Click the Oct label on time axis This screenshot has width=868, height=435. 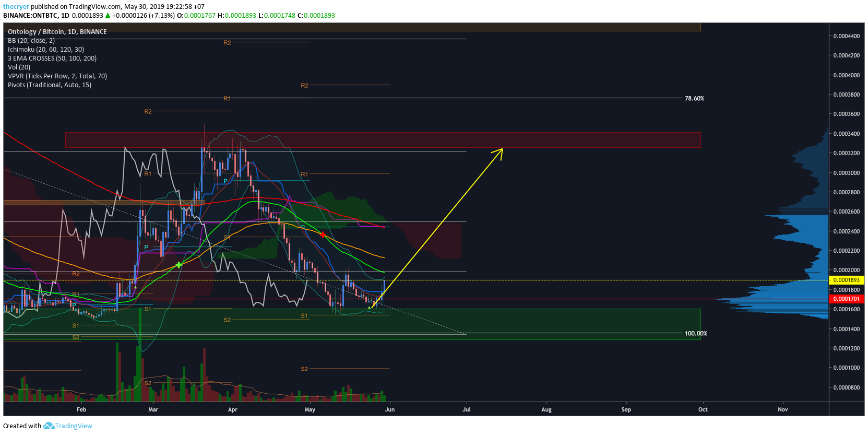pyautogui.click(x=703, y=409)
